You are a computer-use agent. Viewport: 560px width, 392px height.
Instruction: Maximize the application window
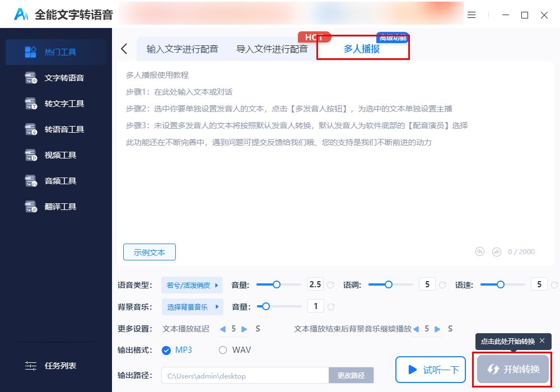(525, 15)
